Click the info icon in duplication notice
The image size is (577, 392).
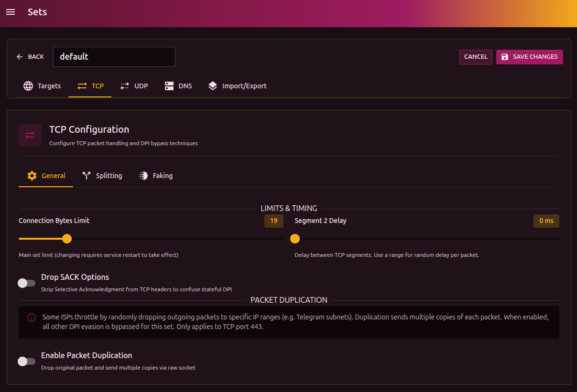(x=32, y=318)
